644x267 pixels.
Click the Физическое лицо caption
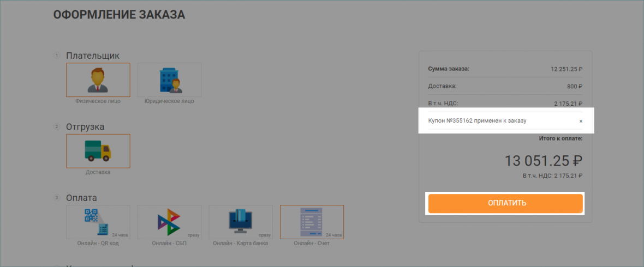pos(98,101)
